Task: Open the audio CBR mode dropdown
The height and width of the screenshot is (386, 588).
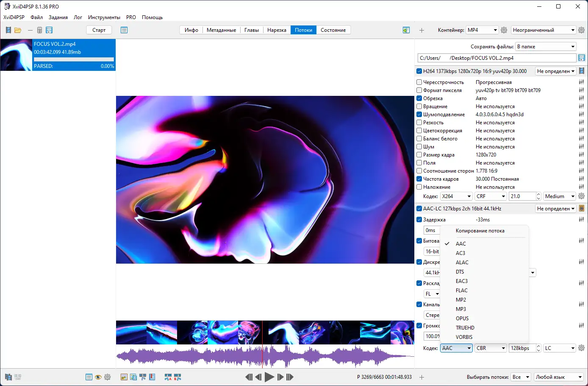Action: (x=491, y=348)
